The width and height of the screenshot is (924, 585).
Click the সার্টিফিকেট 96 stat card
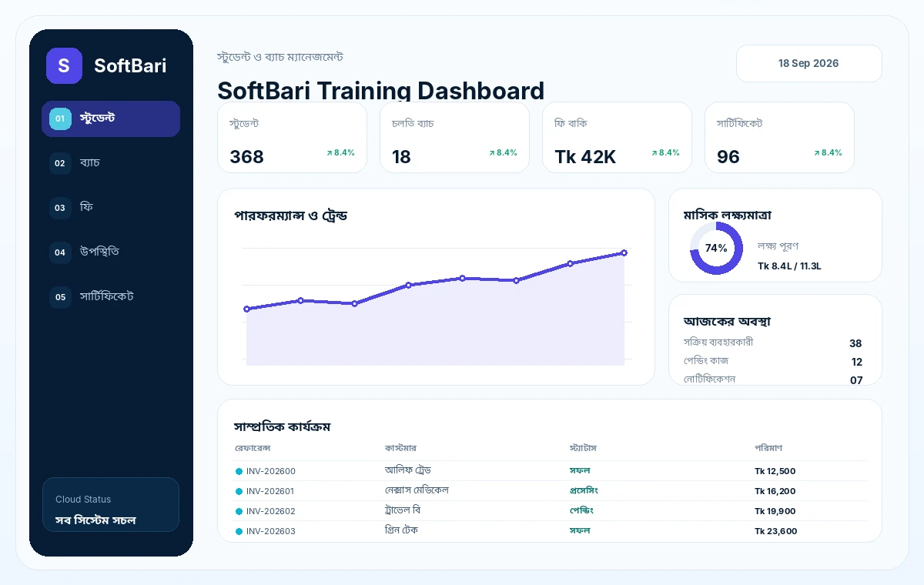[x=779, y=138]
